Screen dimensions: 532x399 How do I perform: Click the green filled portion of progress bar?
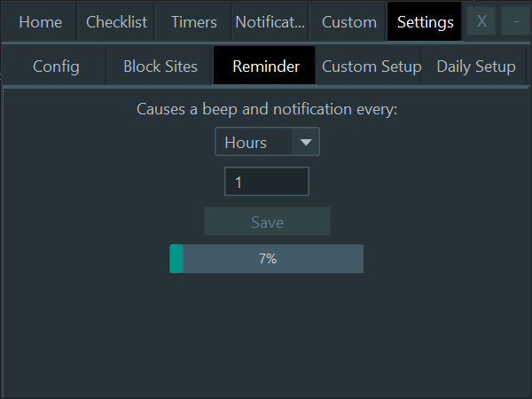pyautogui.click(x=176, y=259)
